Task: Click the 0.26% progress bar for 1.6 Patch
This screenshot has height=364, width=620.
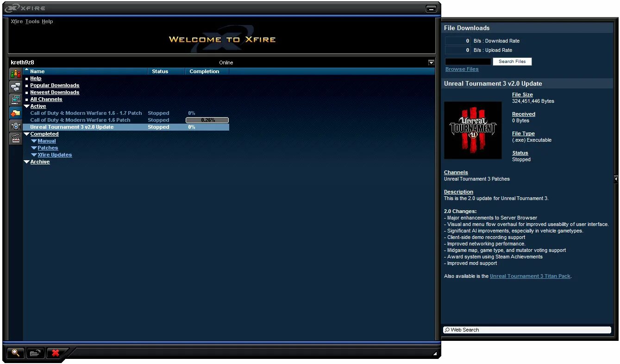Action: coord(207,120)
